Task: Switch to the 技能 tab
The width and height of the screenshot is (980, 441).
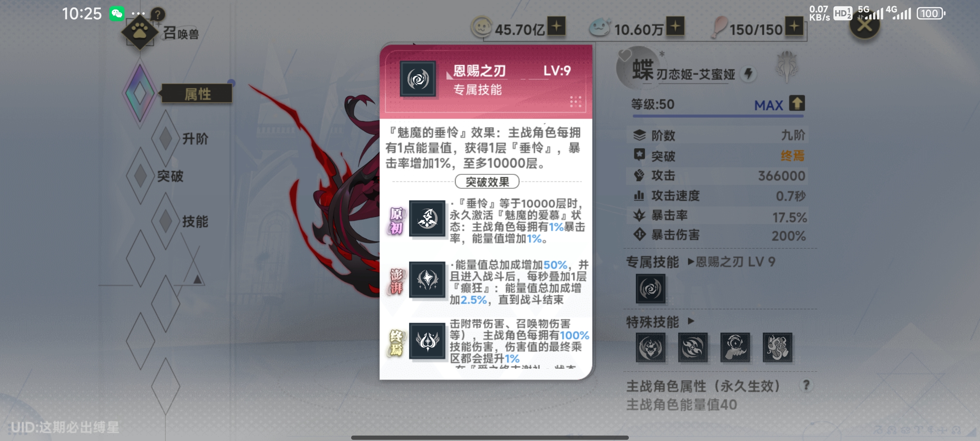Action: coord(195,222)
